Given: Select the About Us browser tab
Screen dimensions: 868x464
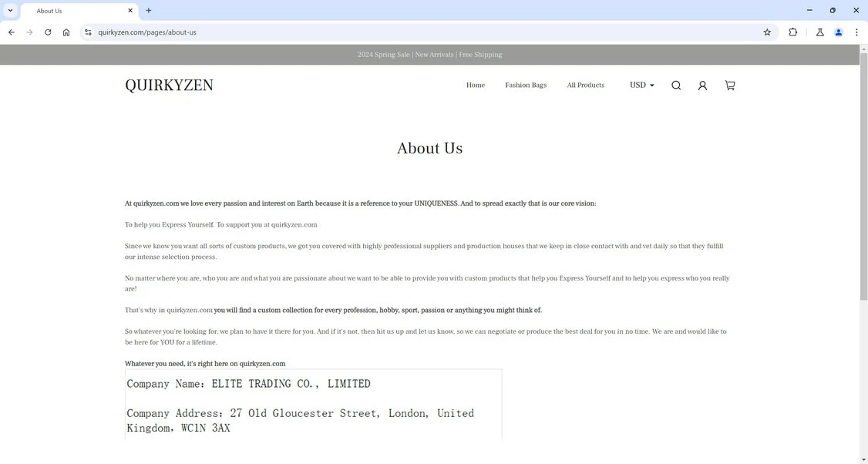Looking at the screenshot, I should click(78, 11).
